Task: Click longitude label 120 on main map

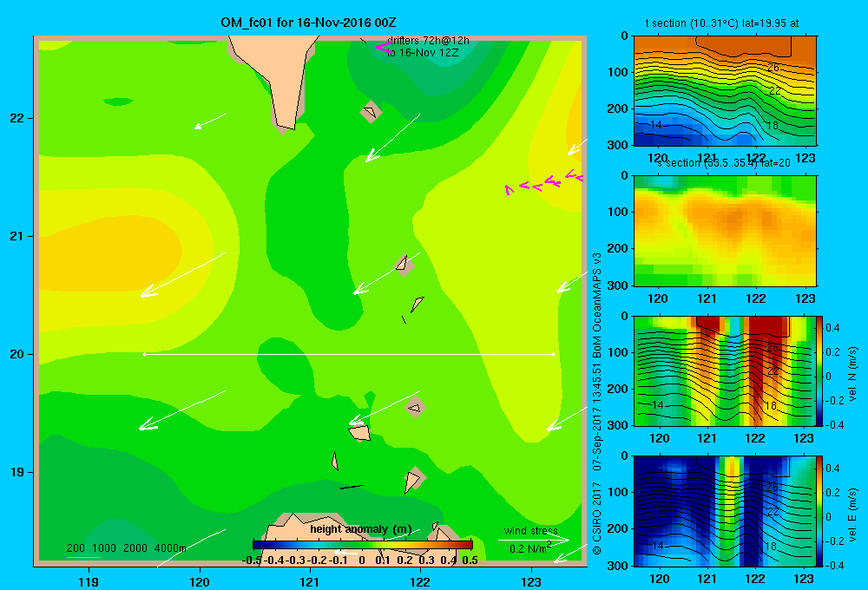Action: pos(200,581)
